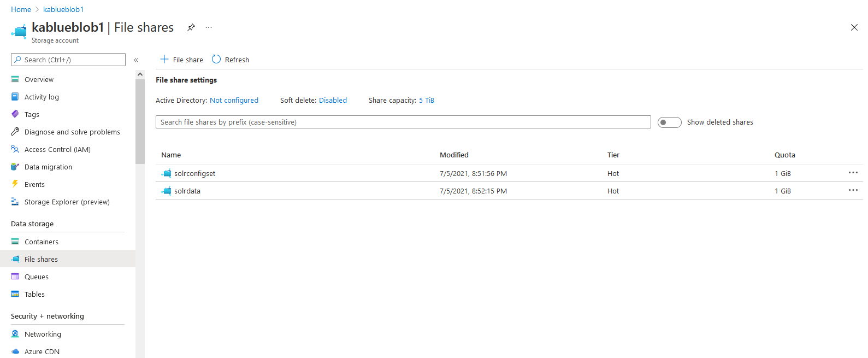868x358 pixels.
Task: Open Share capacity 5 TiB setting
Action: (x=426, y=101)
